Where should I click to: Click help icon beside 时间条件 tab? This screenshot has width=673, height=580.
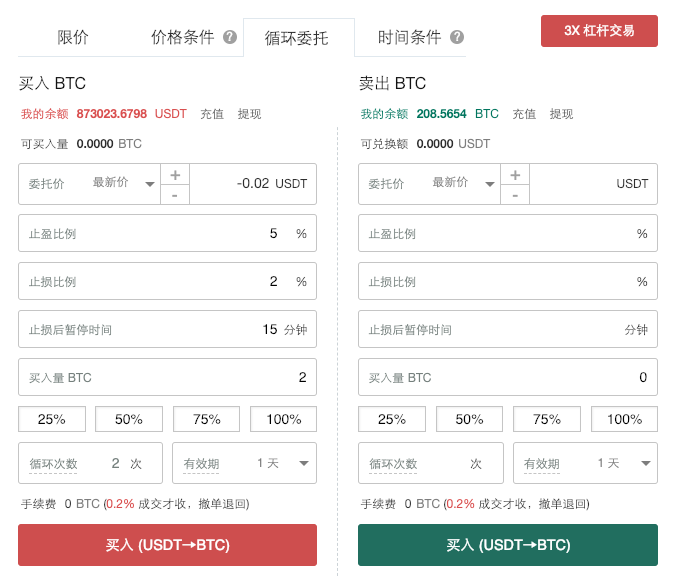coord(457,37)
